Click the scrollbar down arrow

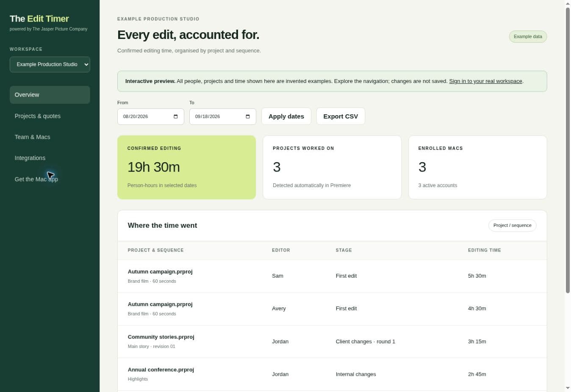pyautogui.click(x=568, y=388)
